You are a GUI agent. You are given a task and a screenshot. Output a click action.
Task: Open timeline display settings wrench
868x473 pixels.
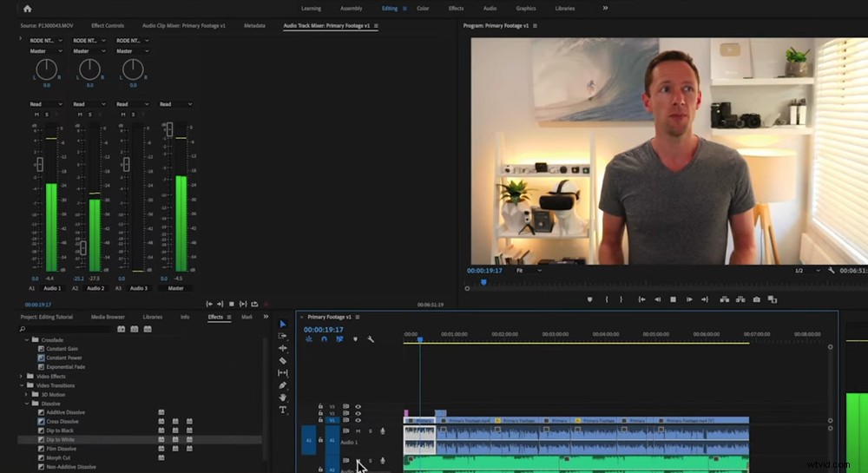point(371,339)
